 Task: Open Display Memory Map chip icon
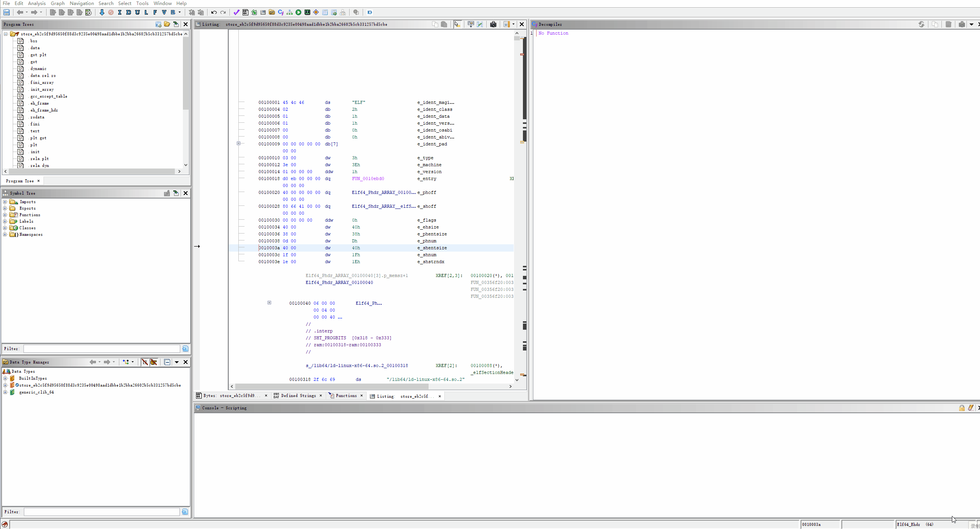point(307,12)
